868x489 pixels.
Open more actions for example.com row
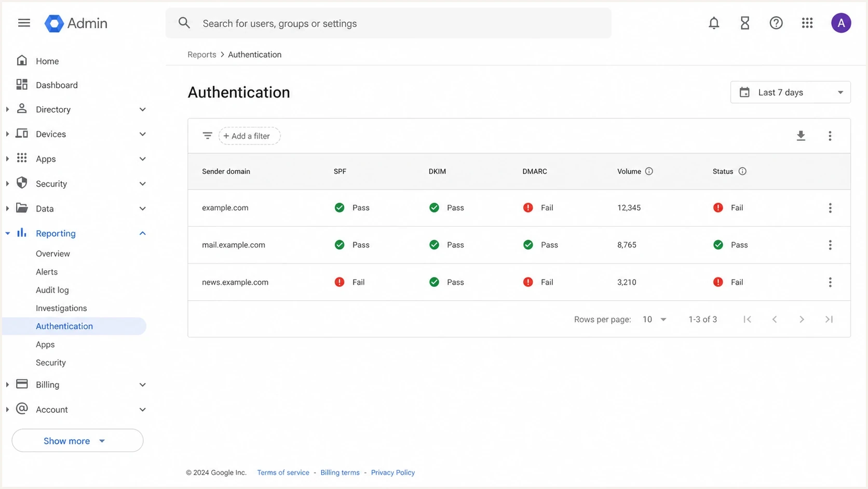click(830, 208)
